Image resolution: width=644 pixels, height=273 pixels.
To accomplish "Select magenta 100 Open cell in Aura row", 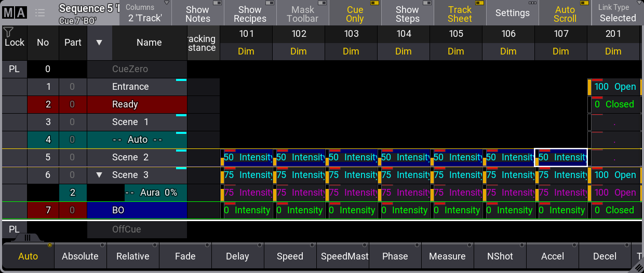I will click(613, 193).
